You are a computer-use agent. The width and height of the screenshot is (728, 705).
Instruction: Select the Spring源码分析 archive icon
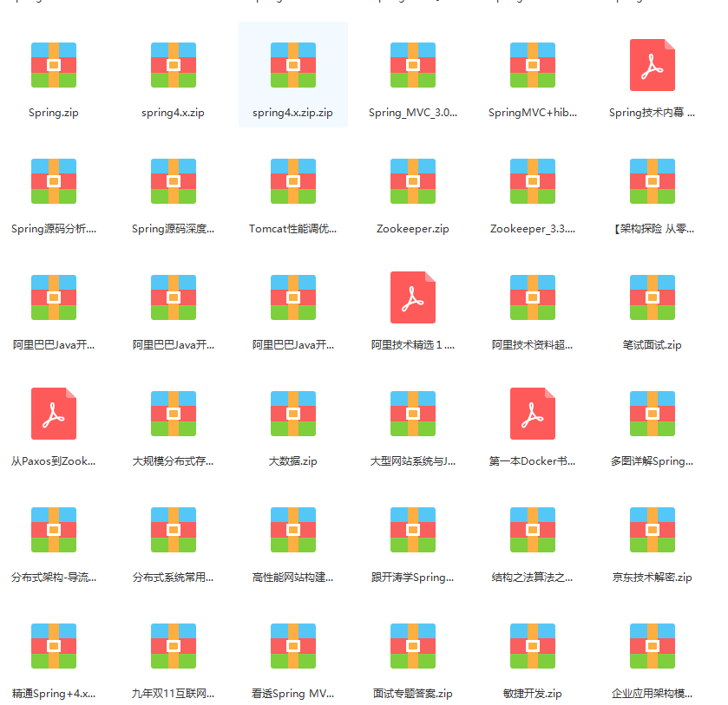coord(54,181)
